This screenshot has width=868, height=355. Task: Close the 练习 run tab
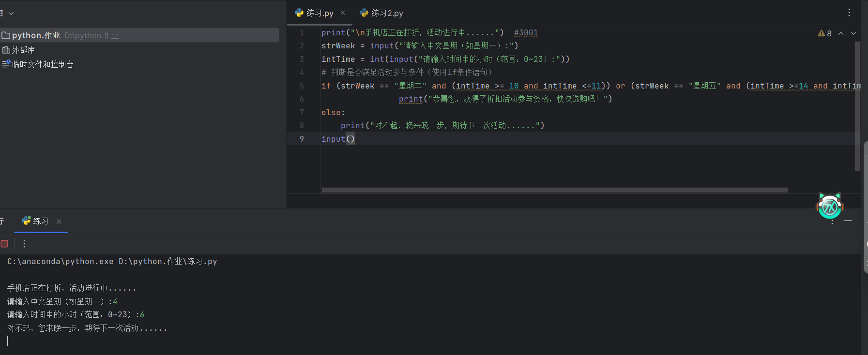tap(59, 222)
